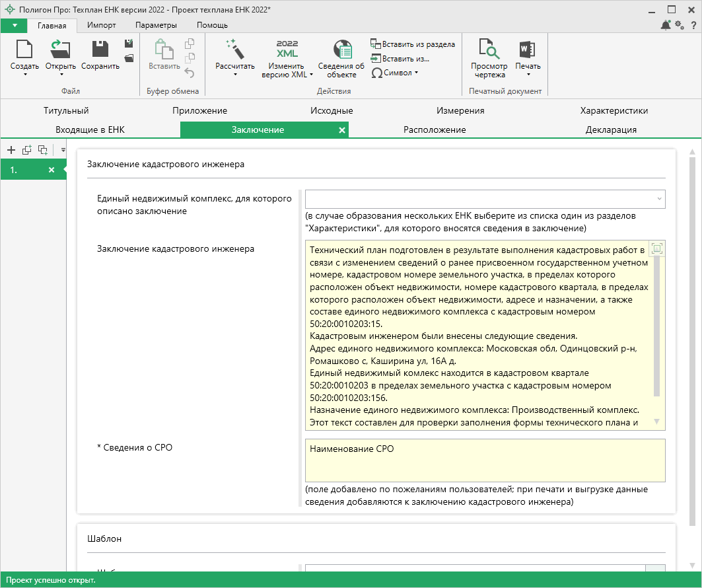Switch to the Импорт ribbon tab
702x588 pixels.
point(102,25)
